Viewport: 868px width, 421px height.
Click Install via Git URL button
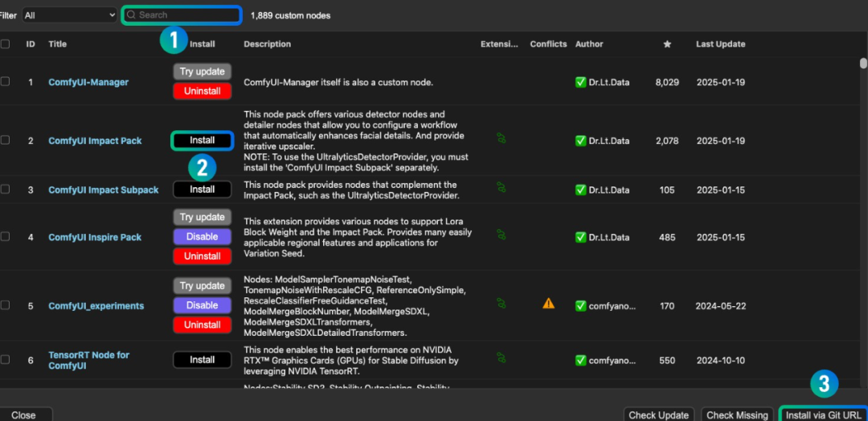click(x=824, y=415)
